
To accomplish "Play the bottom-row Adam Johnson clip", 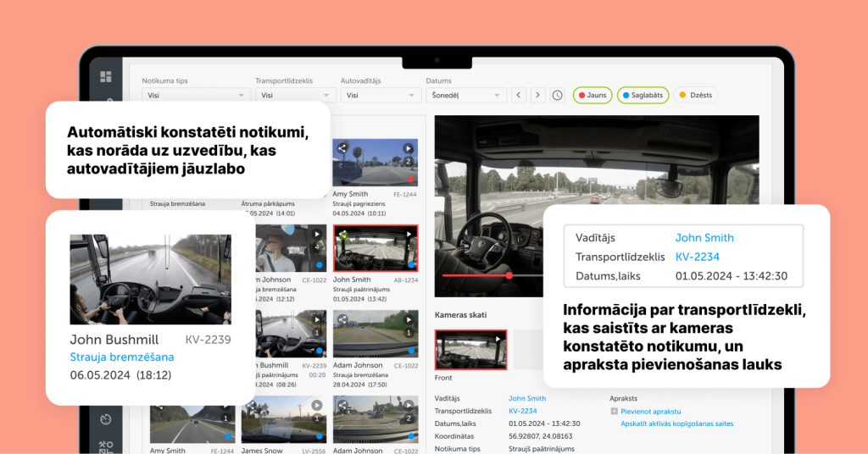I will coord(409,406).
